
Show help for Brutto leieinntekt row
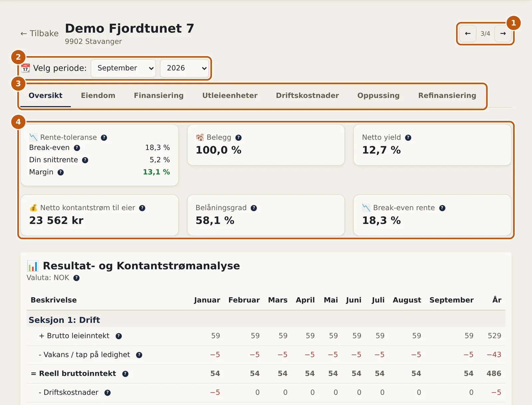pyautogui.click(x=119, y=336)
